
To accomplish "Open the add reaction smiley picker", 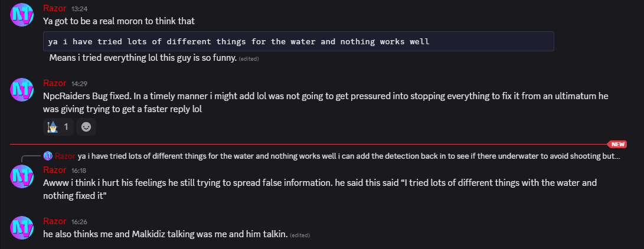I will tap(86, 127).
